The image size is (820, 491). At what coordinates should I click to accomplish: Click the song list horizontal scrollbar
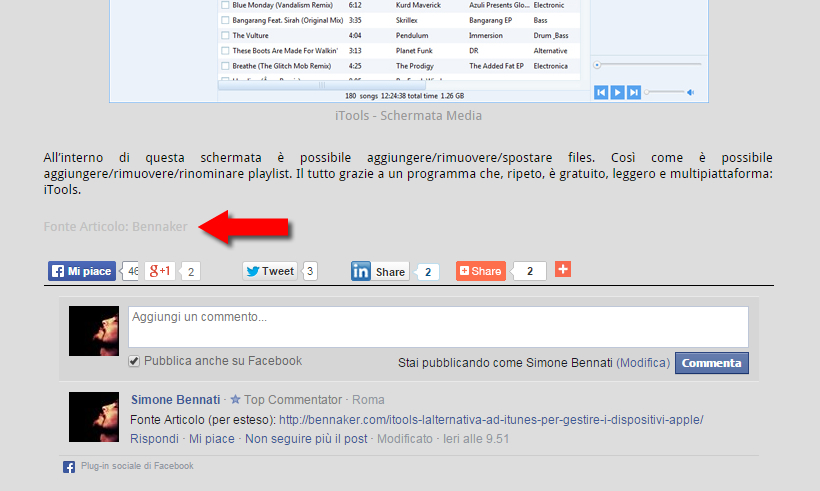point(322,85)
